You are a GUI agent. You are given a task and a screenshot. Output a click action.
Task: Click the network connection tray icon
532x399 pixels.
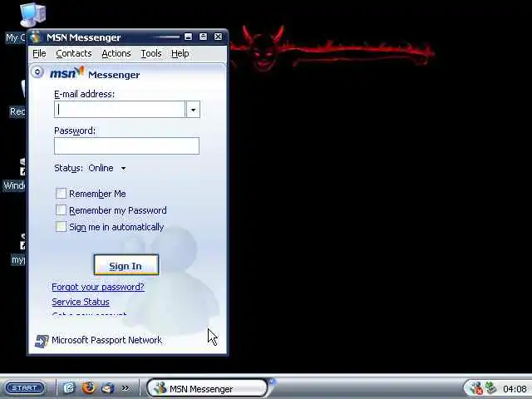click(x=490, y=388)
